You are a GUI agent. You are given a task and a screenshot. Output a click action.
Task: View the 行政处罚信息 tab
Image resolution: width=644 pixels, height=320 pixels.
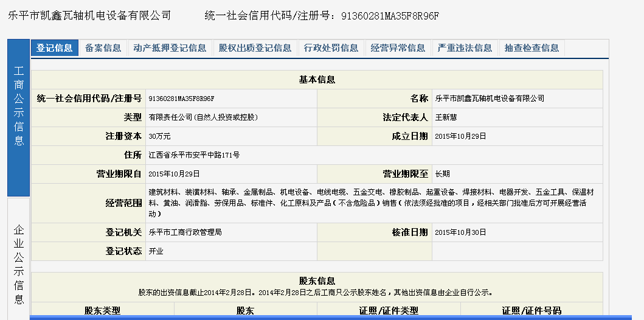331,48
